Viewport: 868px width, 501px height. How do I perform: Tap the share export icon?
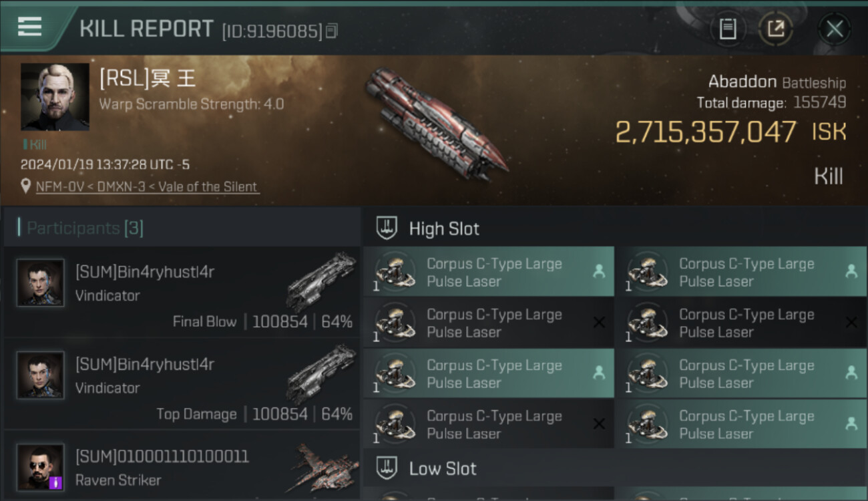pos(775,29)
